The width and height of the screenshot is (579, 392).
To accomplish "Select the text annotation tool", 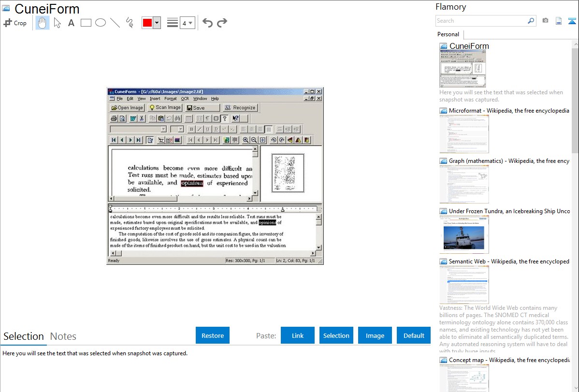I will point(71,23).
